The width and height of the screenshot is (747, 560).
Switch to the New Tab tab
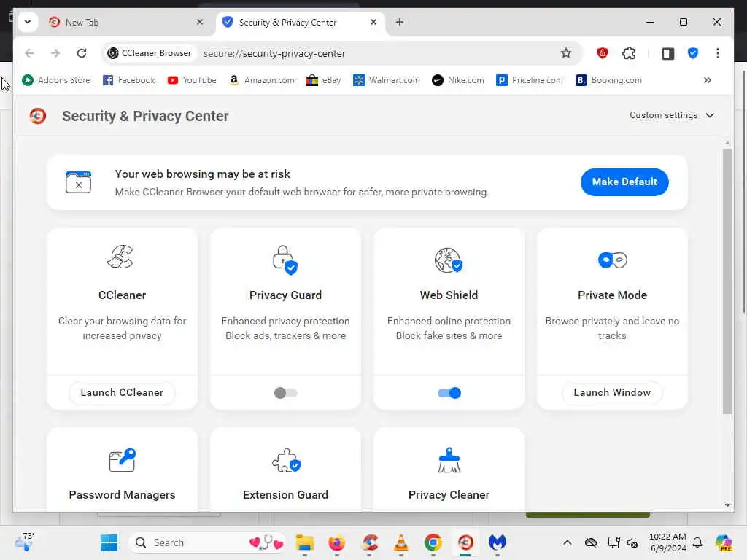[126, 23]
